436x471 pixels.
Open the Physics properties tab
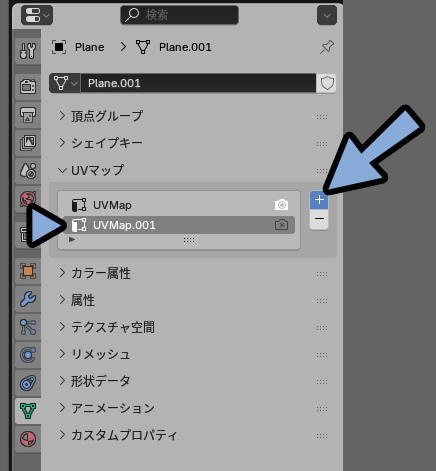28,355
